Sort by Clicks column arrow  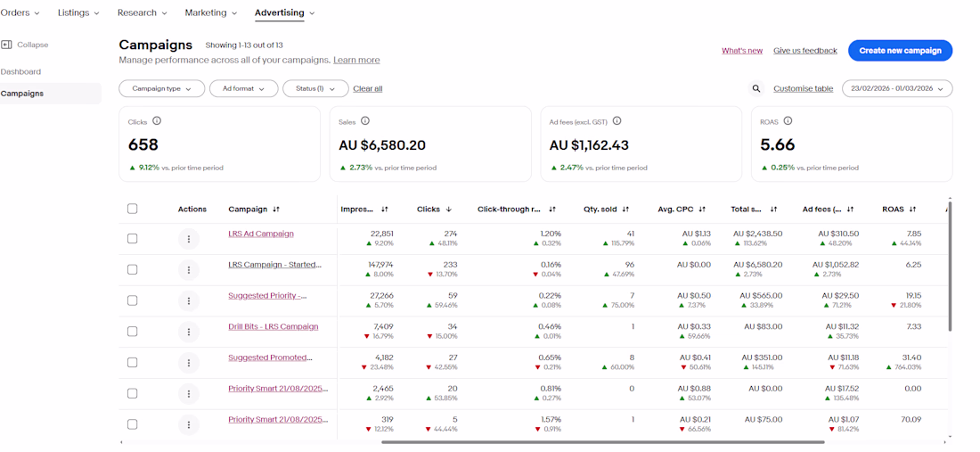point(448,210)
